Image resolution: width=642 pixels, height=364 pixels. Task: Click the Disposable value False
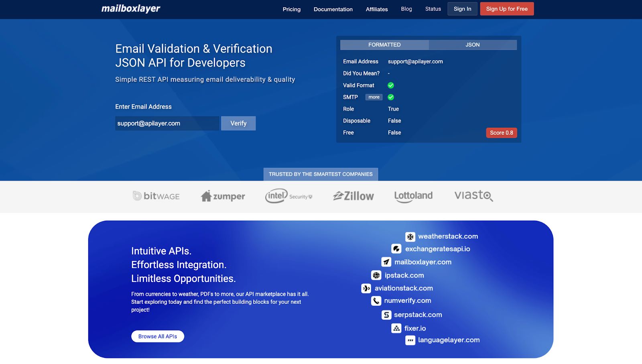coord(394,121)
